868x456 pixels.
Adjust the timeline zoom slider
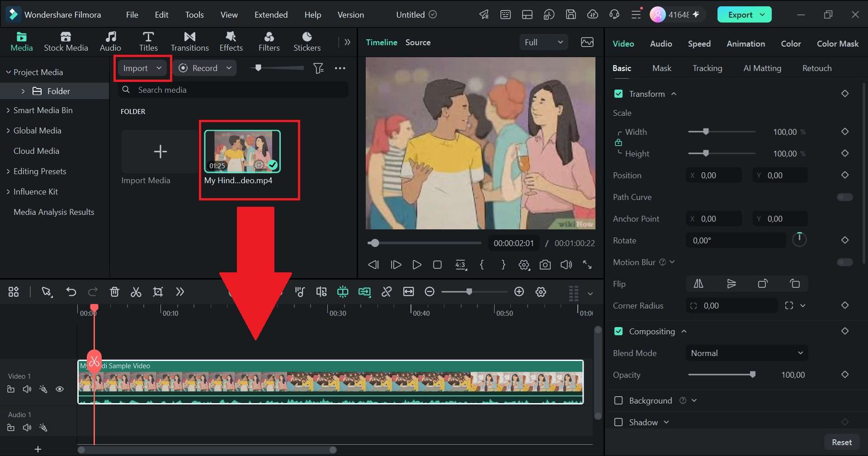pos(474,292)
